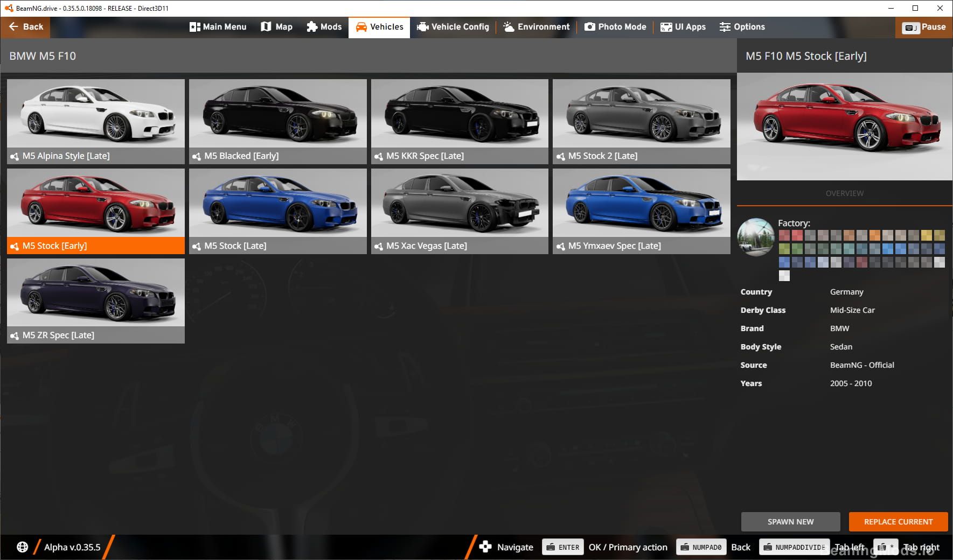Click the globe language icon in bottom bar
The width and height of the screenshot is (953, 560).
pos(22,547)
